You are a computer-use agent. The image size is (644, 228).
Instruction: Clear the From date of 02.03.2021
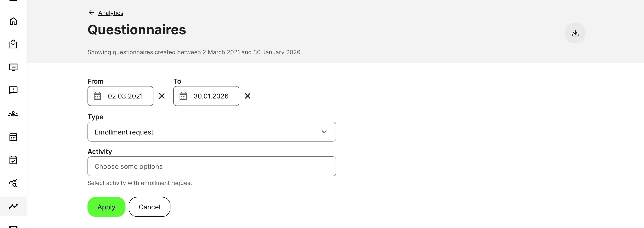click(162, 96)
